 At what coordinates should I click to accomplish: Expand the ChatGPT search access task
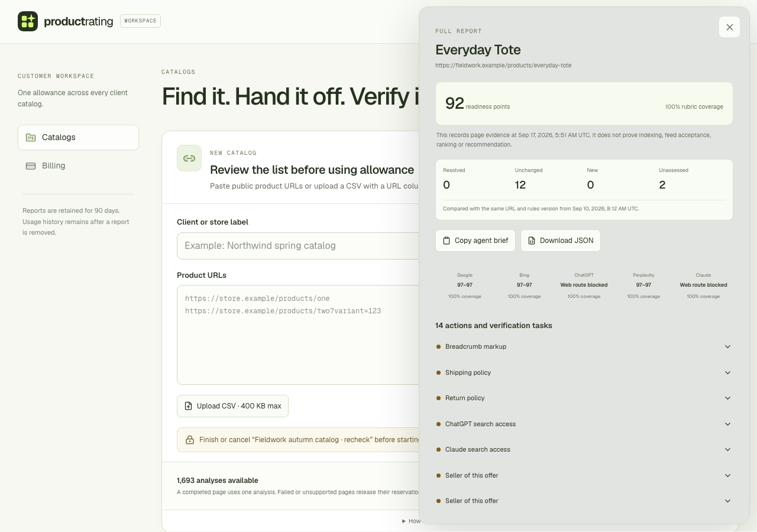click(584, 424)
